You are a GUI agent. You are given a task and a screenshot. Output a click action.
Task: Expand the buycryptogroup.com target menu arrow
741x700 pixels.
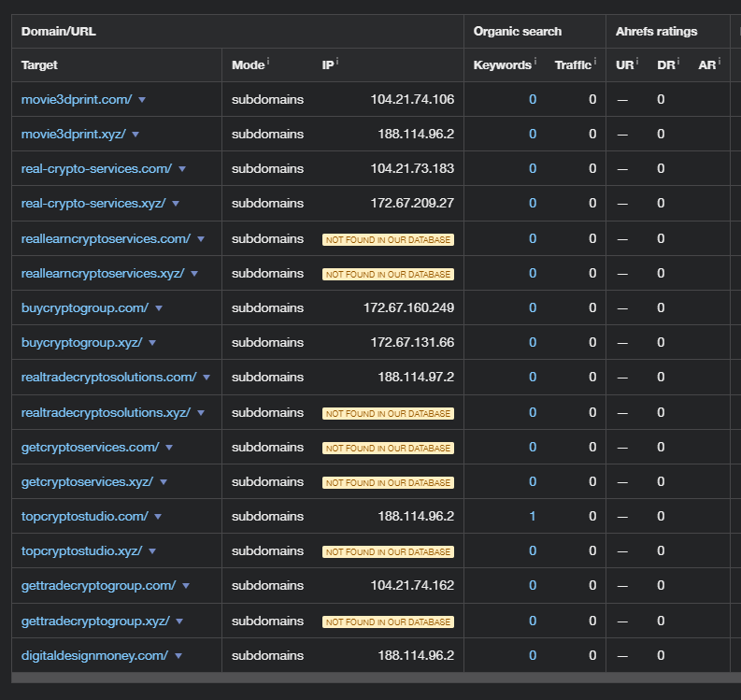coord(159,308)
